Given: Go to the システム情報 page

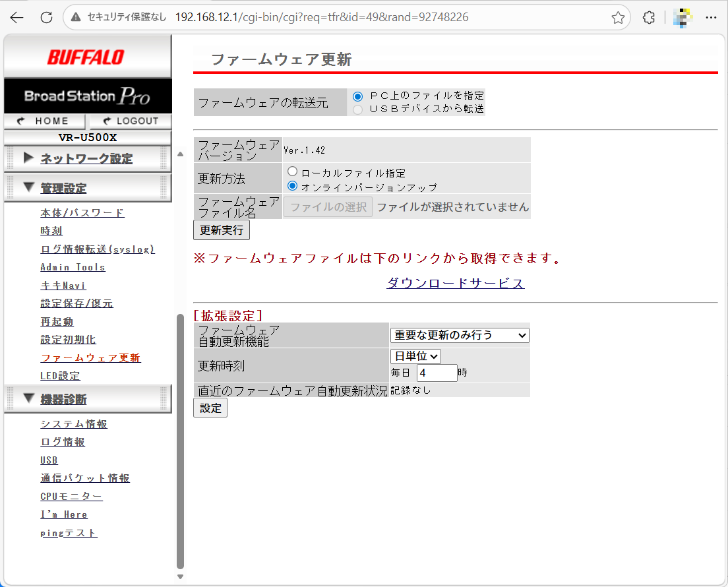Looking at the screenshot, I should (74, 424).
